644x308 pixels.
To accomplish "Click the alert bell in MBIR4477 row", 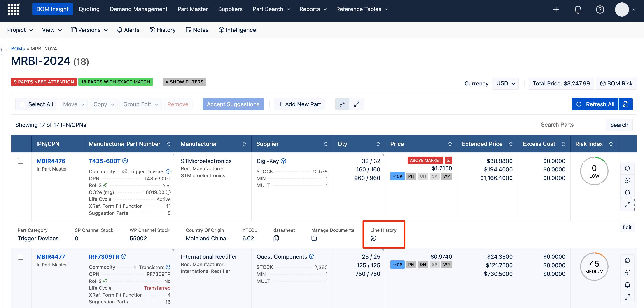I will pyautogui.click(x=627, y=285).
